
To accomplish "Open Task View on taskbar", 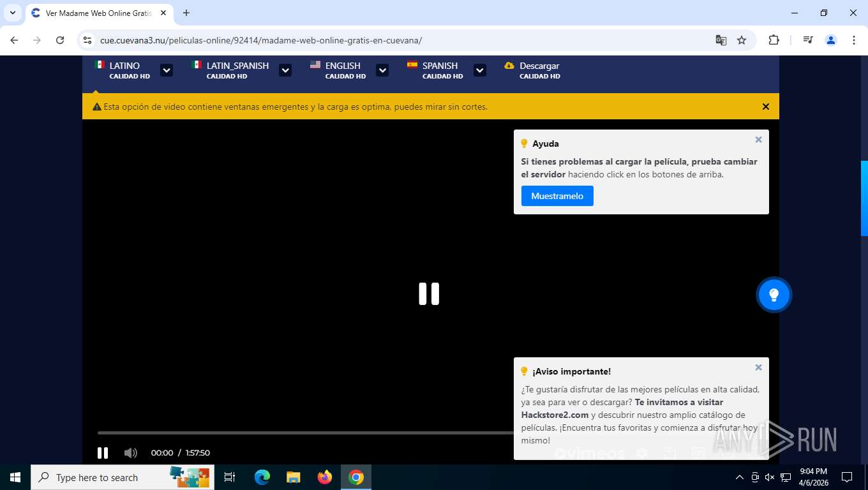I will click(230, 477).
